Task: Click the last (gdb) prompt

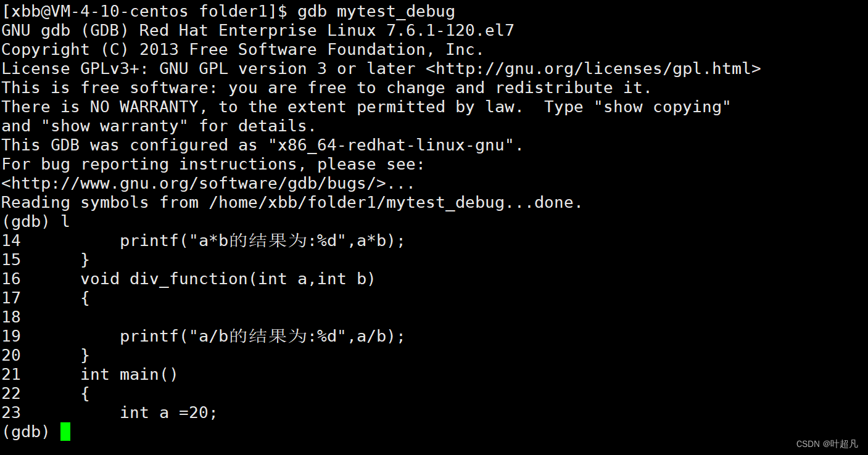Action: pos(26,432)
